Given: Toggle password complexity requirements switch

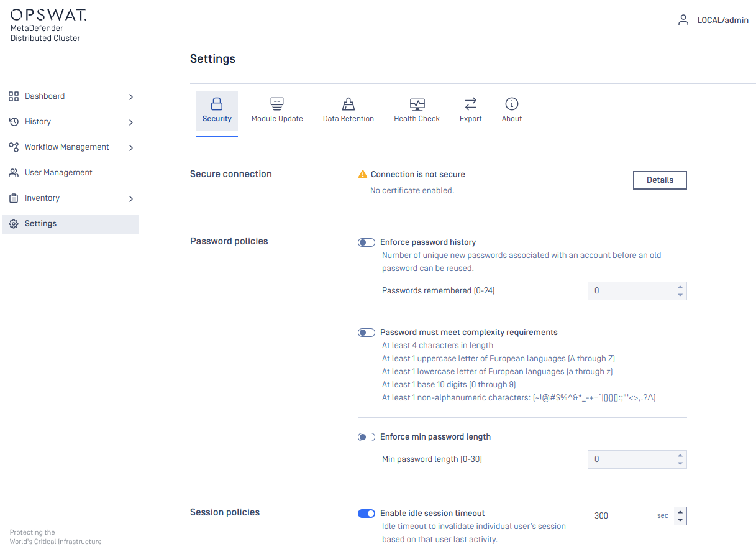Looking at the screenshot, I should coord(367,333).
